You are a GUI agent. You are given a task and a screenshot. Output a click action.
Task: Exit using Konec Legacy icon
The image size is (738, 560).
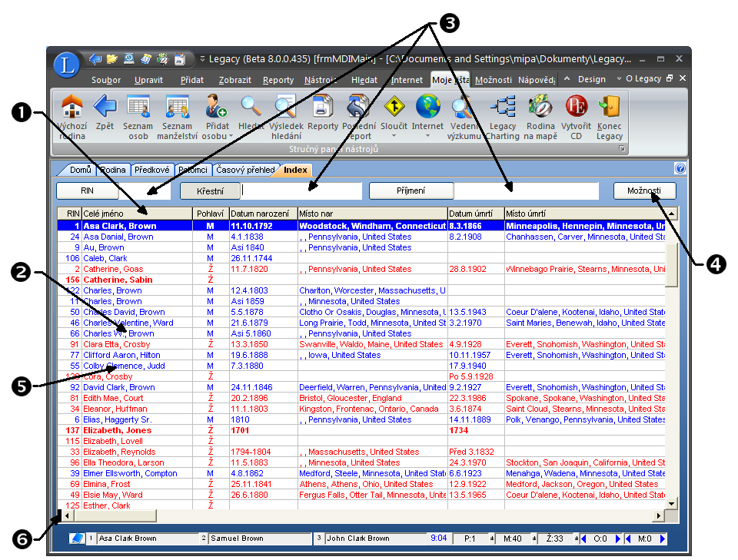pos(610,107)
